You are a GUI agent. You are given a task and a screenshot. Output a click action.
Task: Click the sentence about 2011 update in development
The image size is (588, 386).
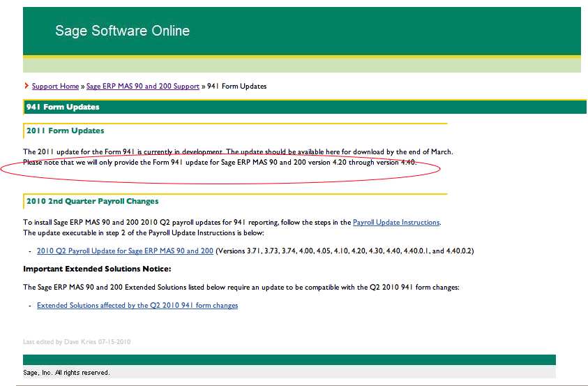point(238,151)
